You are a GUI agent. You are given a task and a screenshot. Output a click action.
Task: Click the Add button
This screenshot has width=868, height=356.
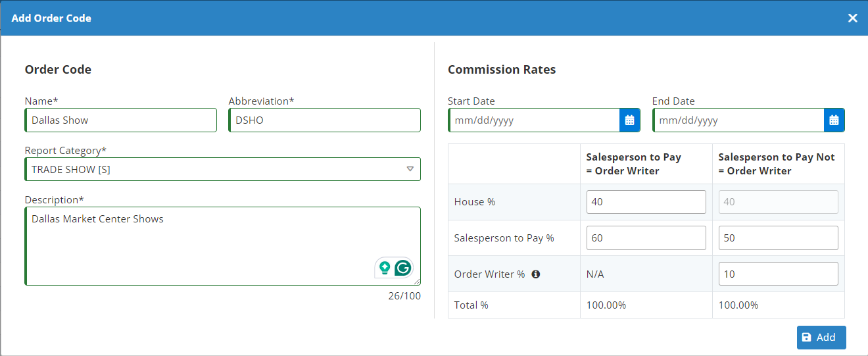click(x=821, y=337)
